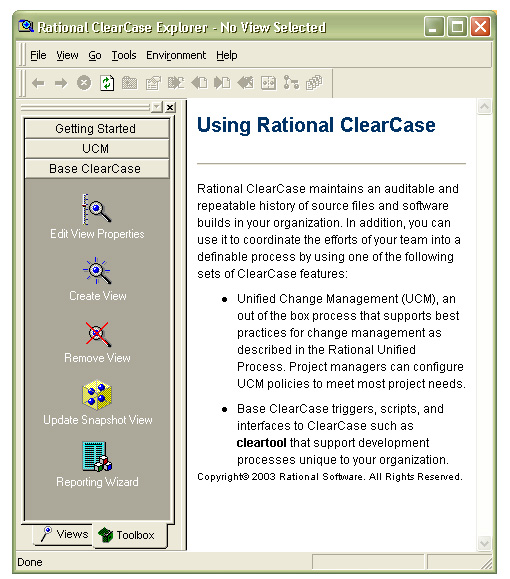510x579 pixels.
Task: Close the ClearCase Explorer window
Action: tap(480, 27)
